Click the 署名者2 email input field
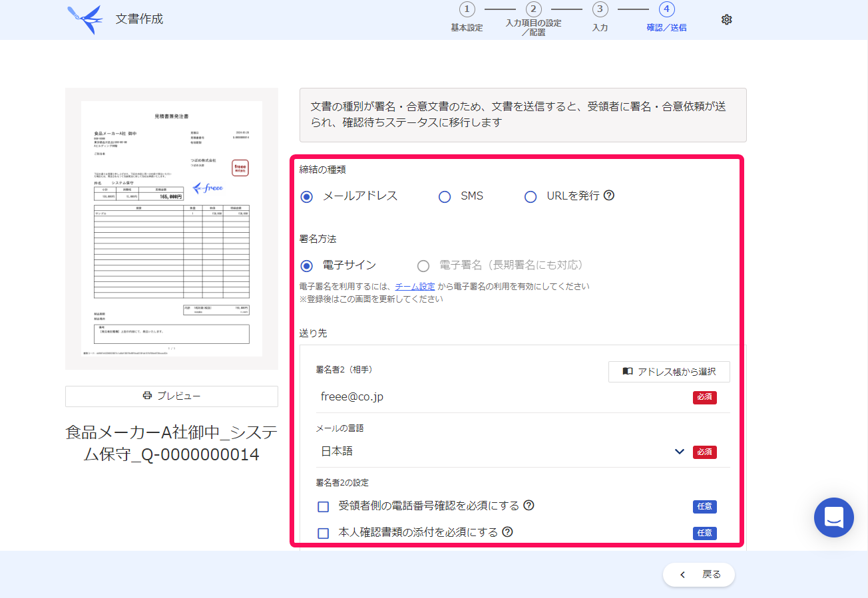Viewport: 868px width, 598px height. coord(503,397)
